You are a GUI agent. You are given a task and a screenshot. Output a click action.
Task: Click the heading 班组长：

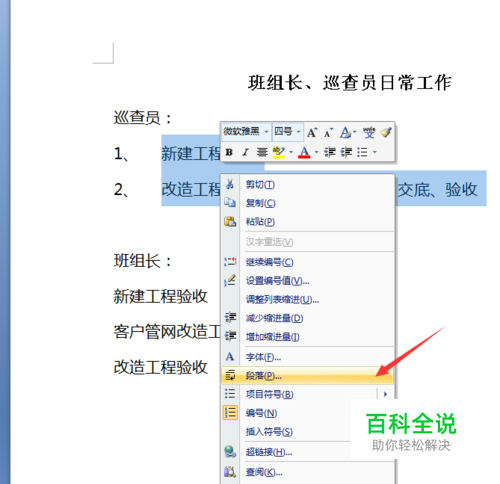143,261
